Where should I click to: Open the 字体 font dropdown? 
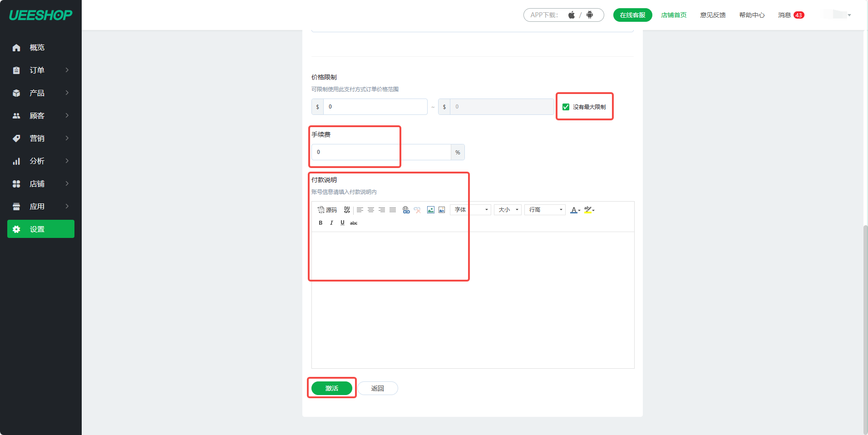pos(470,210)
